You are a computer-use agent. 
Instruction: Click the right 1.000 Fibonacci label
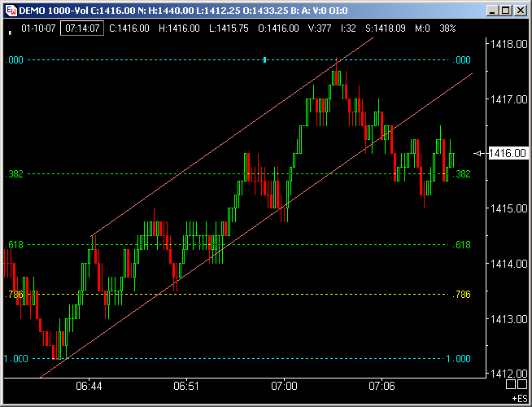pyautogui.click(x=458, y=359)
